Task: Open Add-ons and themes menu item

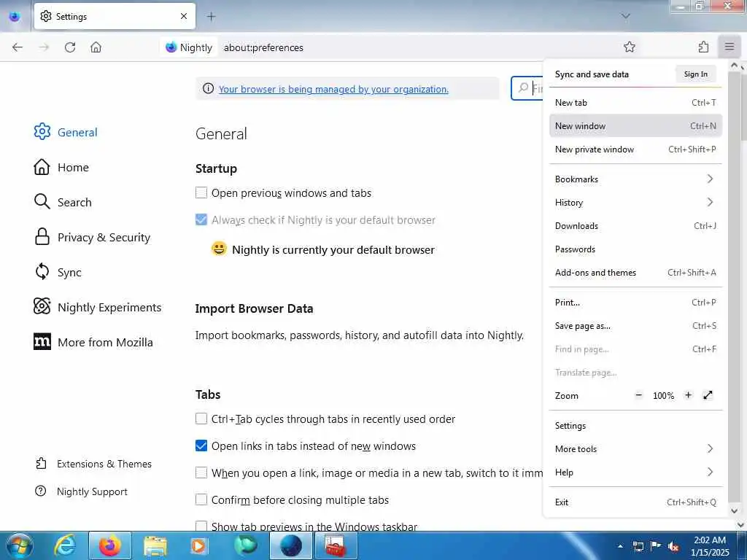Action: [x=635, y=273]
